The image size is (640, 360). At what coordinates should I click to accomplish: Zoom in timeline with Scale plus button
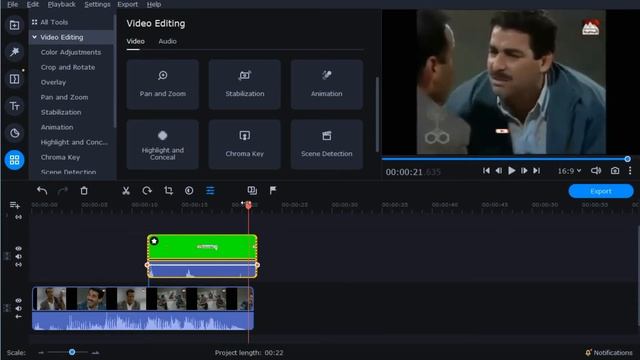click(95, 353)
